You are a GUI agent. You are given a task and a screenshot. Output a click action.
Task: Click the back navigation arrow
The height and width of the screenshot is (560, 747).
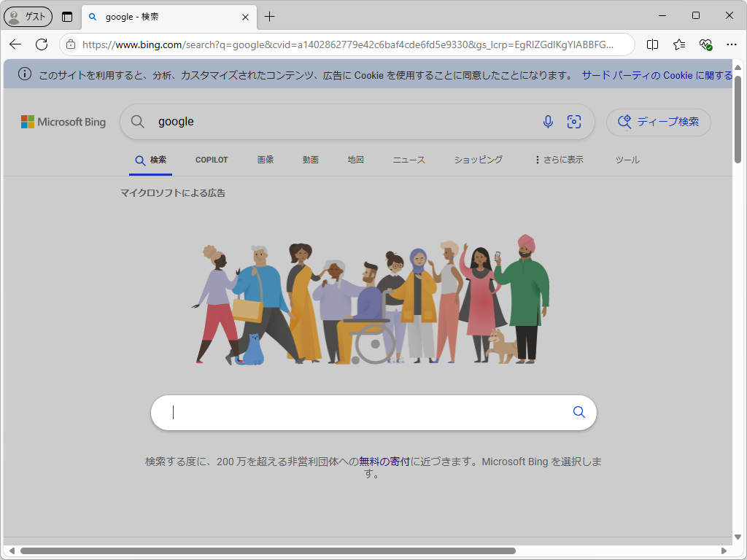coord(15,44)
